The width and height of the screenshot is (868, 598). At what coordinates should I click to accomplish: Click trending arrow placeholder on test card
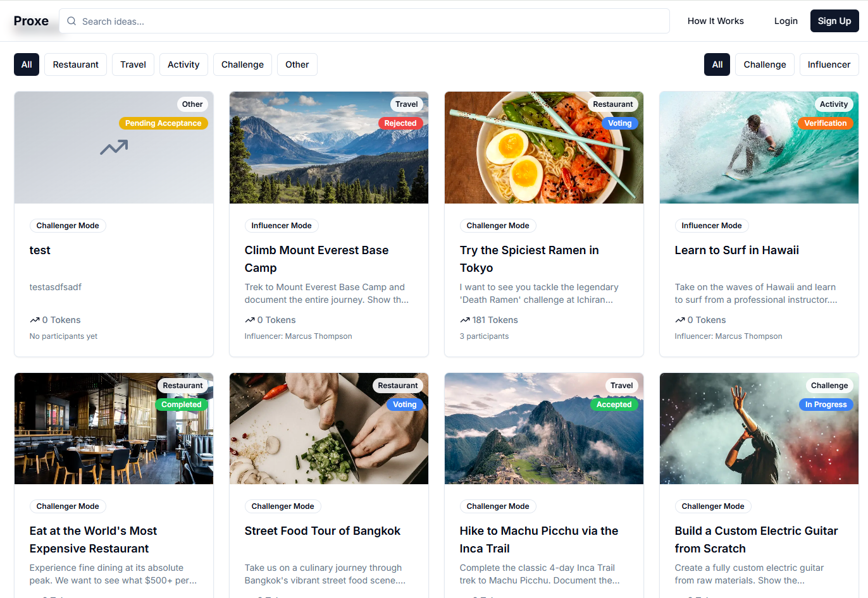[114, 147]
